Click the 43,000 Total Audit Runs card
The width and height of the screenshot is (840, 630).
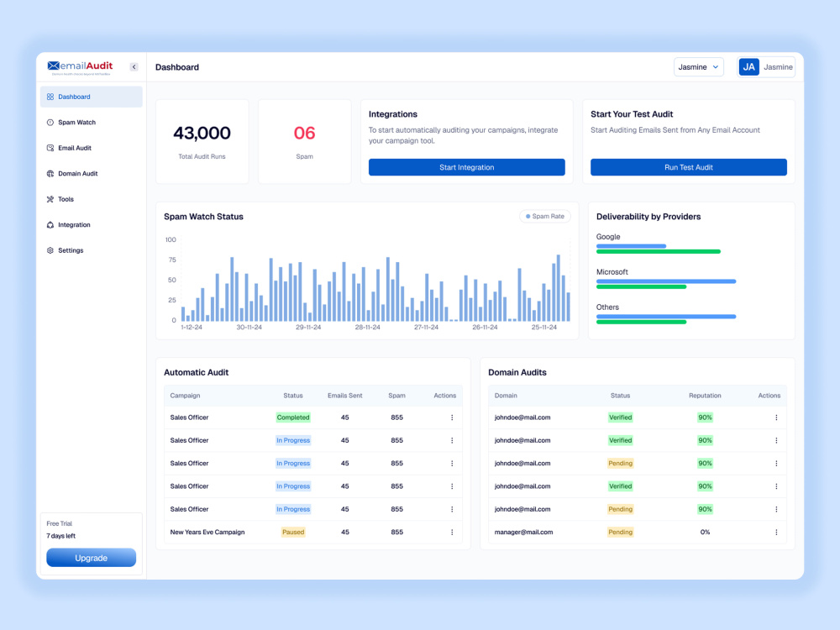(202, 141)
